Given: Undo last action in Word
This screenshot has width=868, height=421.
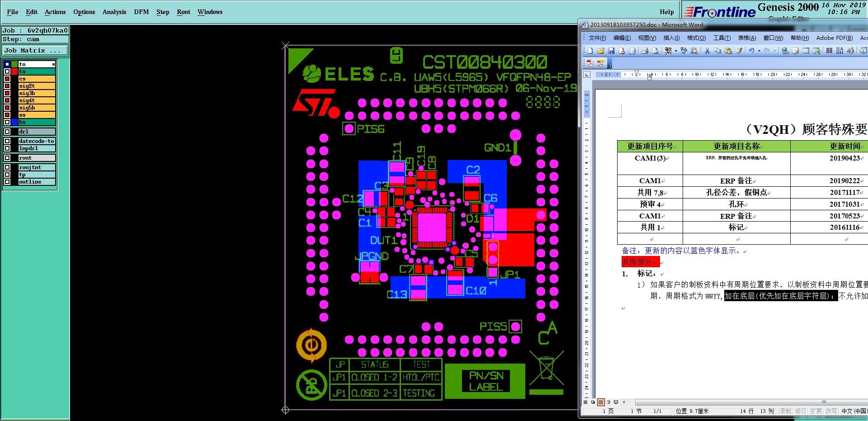Looking at the screenshot, I should tap(751, 51).
